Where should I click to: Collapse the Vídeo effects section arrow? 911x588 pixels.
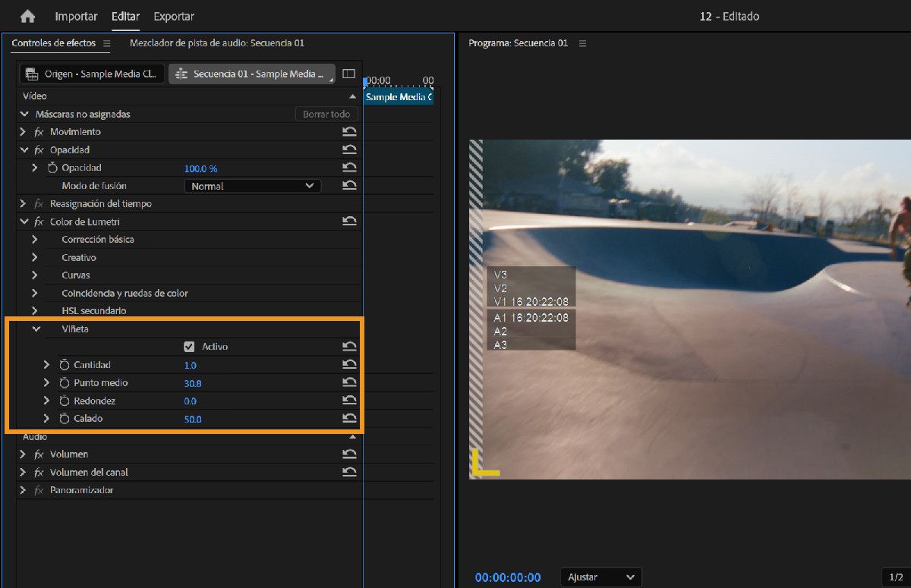point(352,97)
